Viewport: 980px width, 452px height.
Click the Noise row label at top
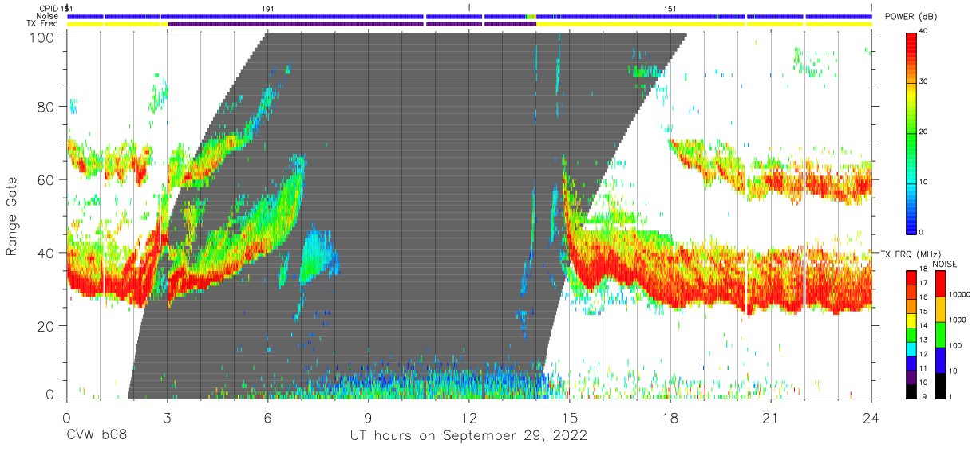[47, 16]
